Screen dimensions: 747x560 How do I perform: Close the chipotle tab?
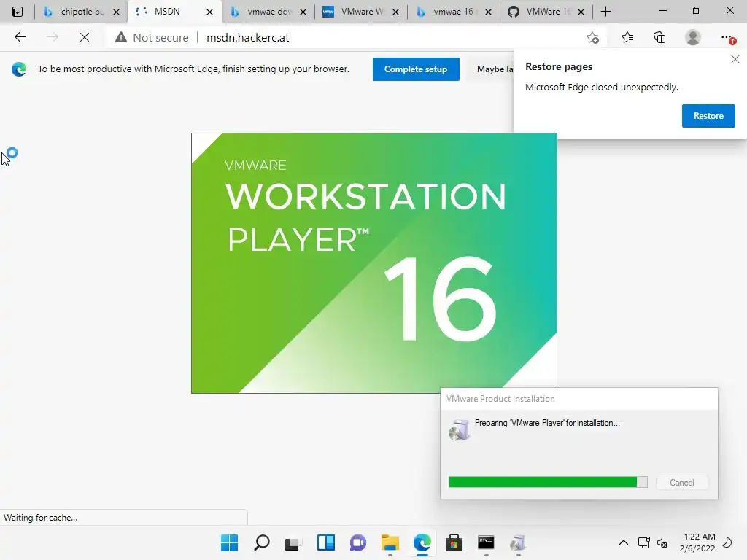pos(116,12)
